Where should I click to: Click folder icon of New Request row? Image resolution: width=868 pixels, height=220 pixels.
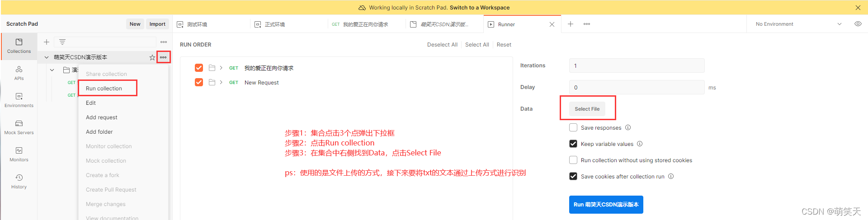click(212, 82)
